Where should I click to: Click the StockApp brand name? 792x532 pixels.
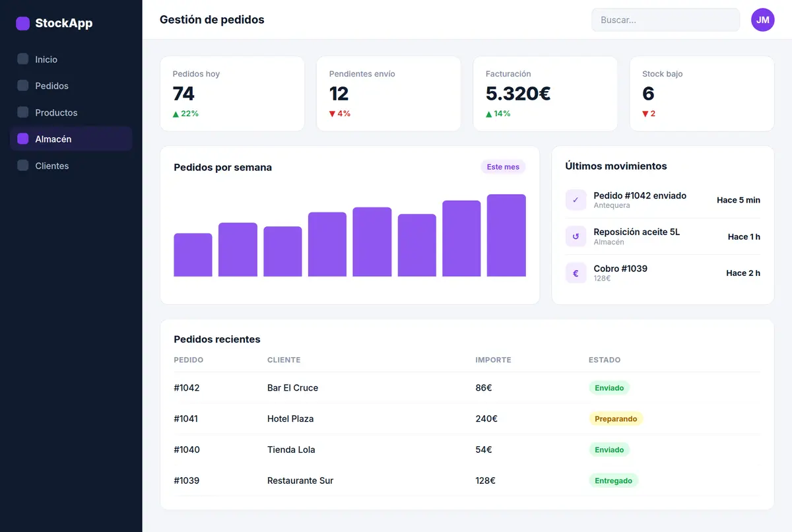tap(64, 24)
